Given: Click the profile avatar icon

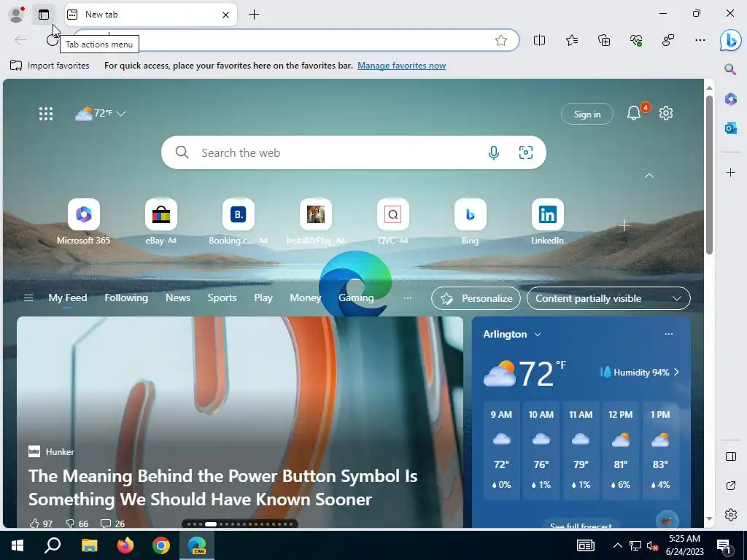Looking at the screenshot, I should 16,15.
